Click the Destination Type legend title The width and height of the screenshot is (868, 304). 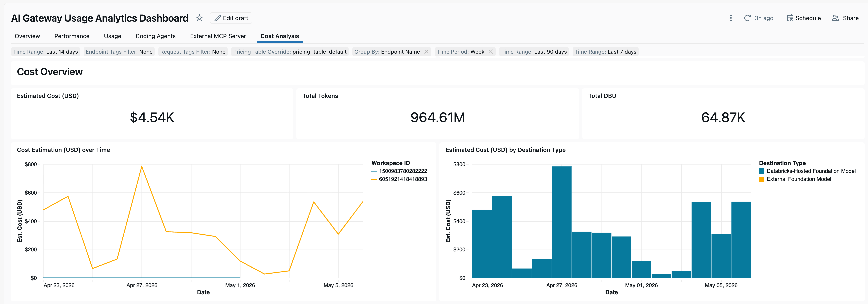[782, 163]
